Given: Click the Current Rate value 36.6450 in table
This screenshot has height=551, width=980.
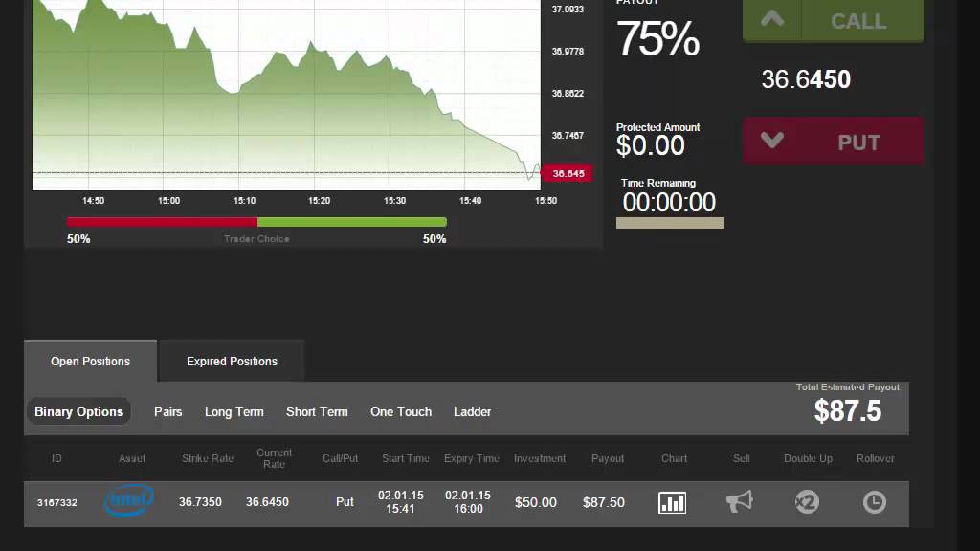Looking at the screenshot, I should [x=267, y=502].
